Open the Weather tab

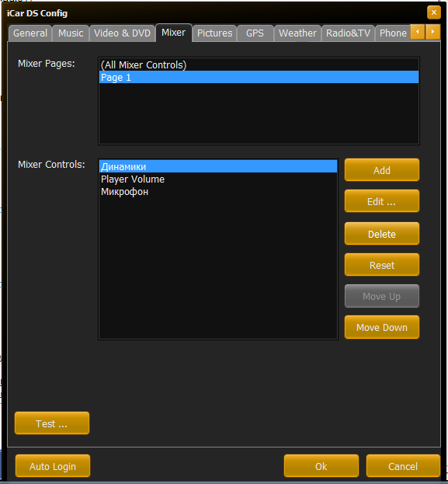click(297, 33)
